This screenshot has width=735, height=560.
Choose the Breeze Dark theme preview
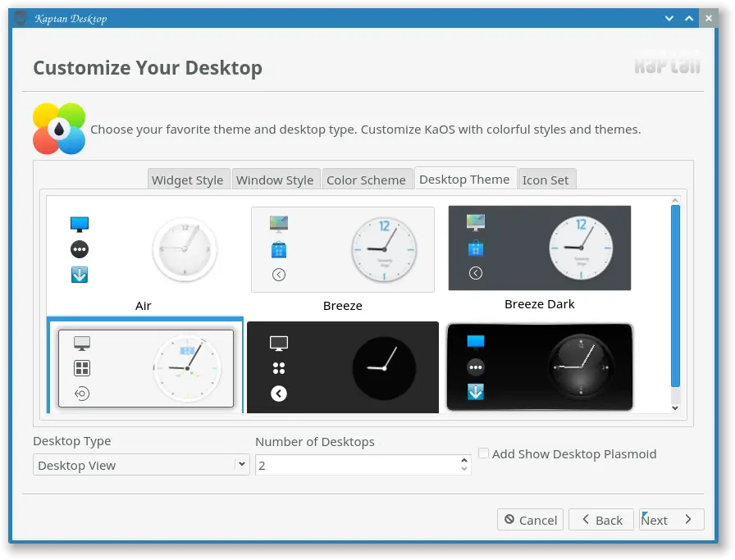(540, 248)
